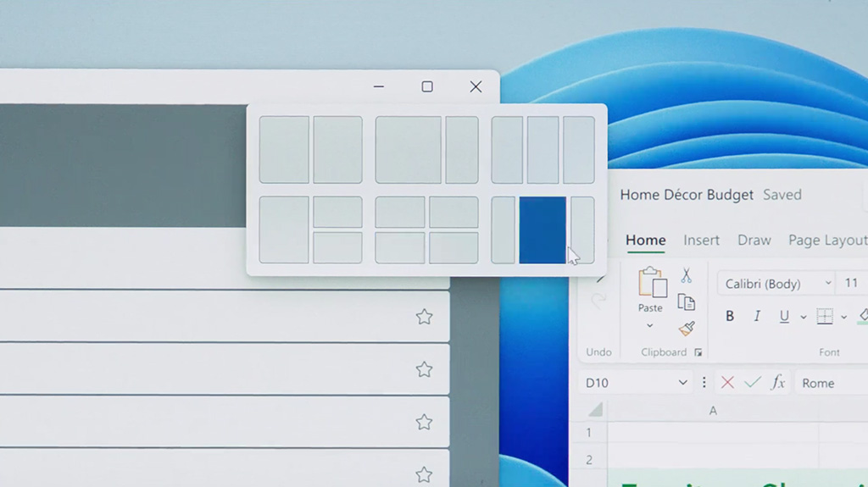868x487 pixels.
Task: Click the formula bar options dots
Action: coord(704,383)
